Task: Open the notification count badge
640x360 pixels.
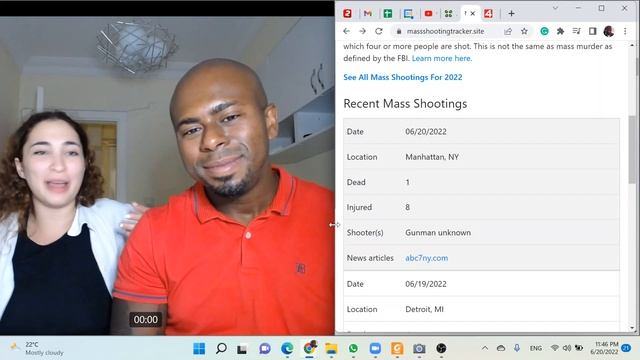Action: click(626, 348)
